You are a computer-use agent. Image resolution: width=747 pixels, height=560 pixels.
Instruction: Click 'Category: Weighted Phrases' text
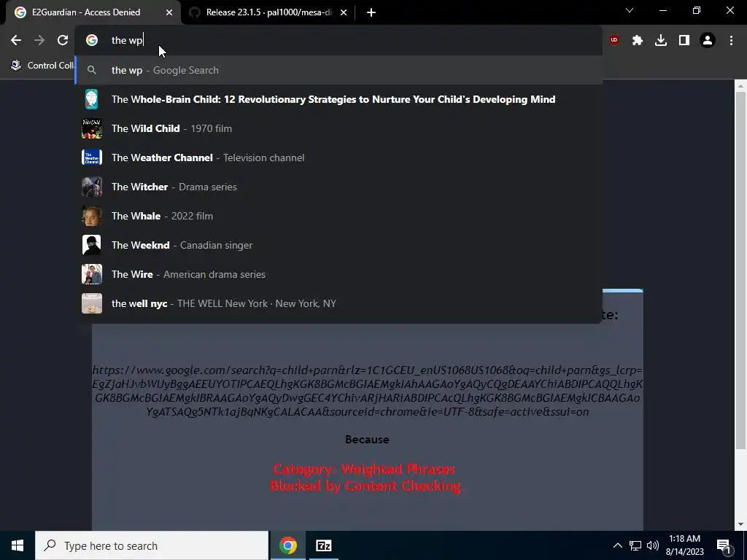pos(364,469)
